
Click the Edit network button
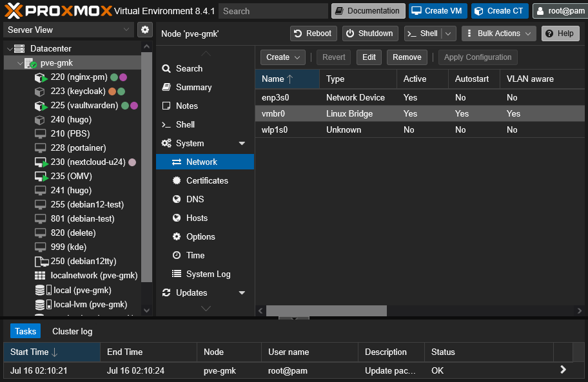pyautogui.click(x=369, y=57)
